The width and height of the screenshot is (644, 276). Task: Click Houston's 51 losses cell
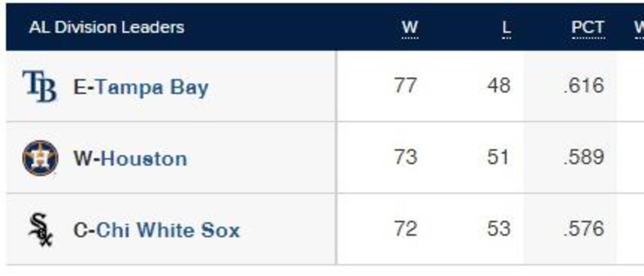coord(498,157)
